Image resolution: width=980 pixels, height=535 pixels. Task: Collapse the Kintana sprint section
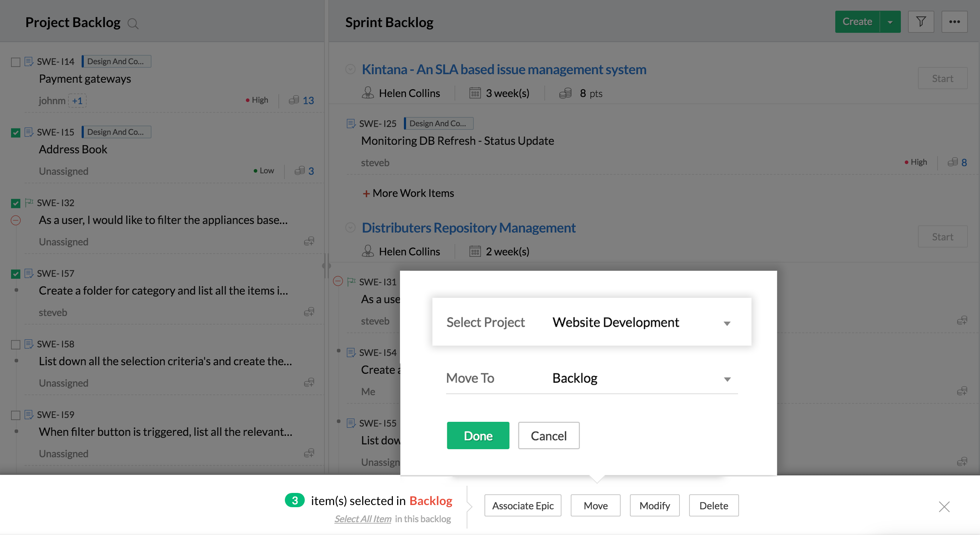coord(350,69)
